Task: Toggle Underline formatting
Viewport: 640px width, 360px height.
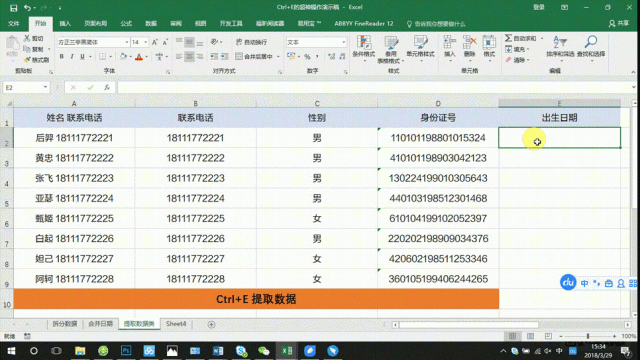Action: [x=82, y=56]
